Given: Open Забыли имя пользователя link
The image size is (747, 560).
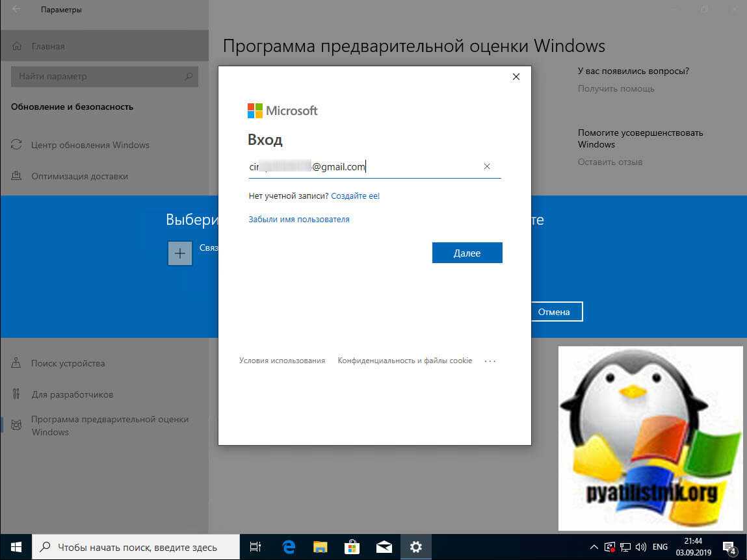Looking at the screenshot, I should click(299, 220).
